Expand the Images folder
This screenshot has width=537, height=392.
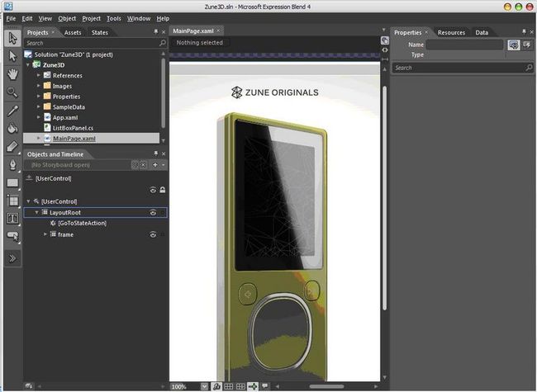point(39,86)
